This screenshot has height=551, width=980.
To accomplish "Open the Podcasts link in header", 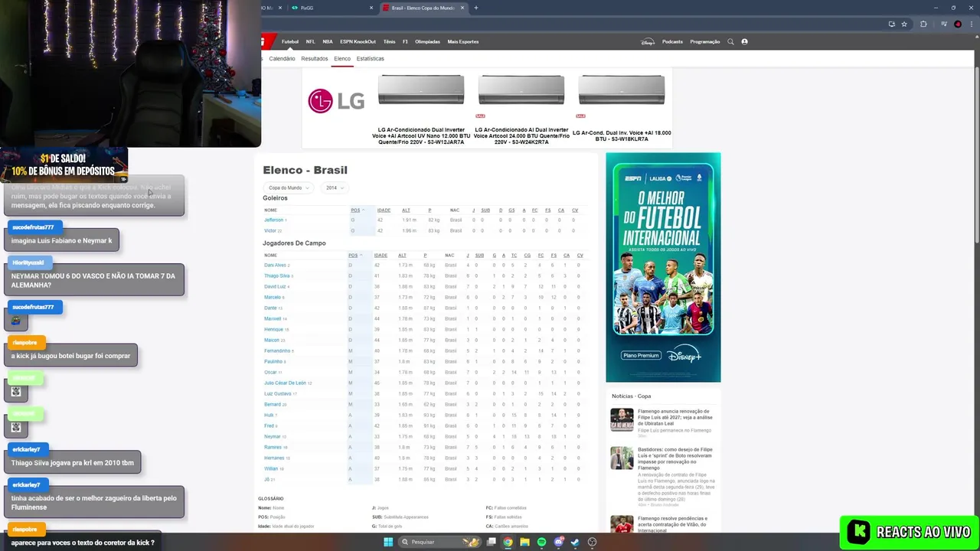I will tap(672, 41).
